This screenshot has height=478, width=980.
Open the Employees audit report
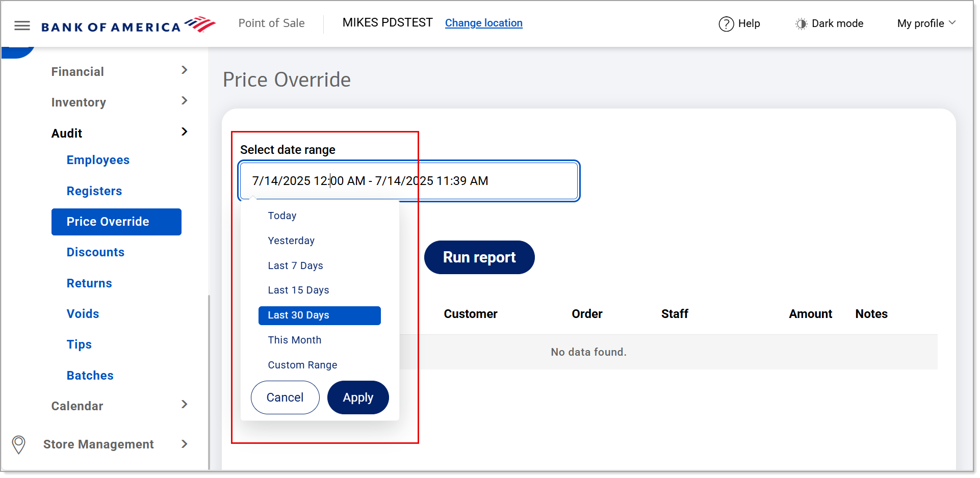coord(98,160)
